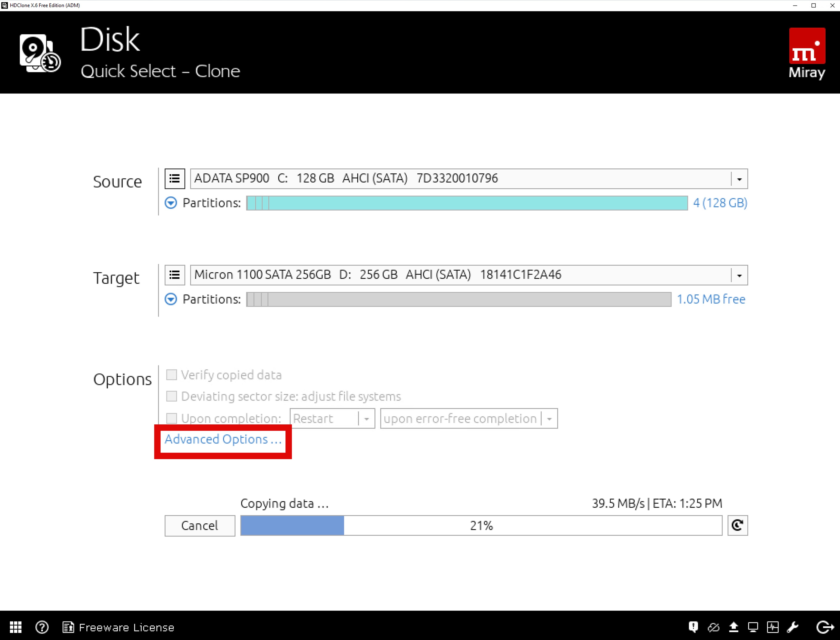
Task: Open the pulse activity monitor icon
Action: [x=773, y=627]
